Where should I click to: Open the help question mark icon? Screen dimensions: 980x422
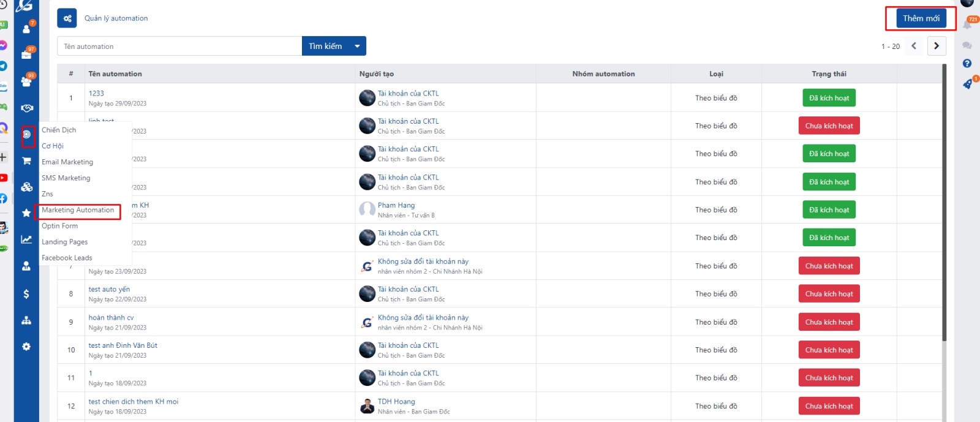[x=967, y=63]
